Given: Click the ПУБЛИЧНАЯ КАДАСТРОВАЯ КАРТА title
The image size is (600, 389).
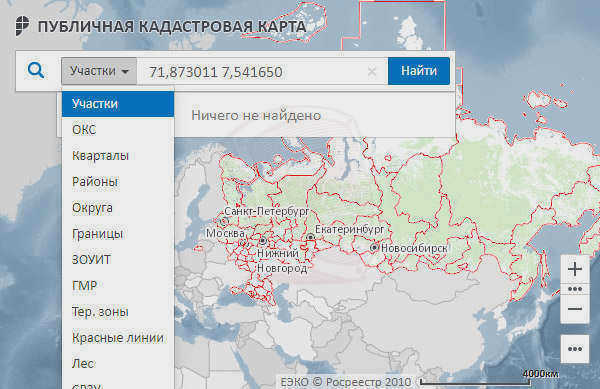Looking at the screenshot, I should click(x=172, y=26).
